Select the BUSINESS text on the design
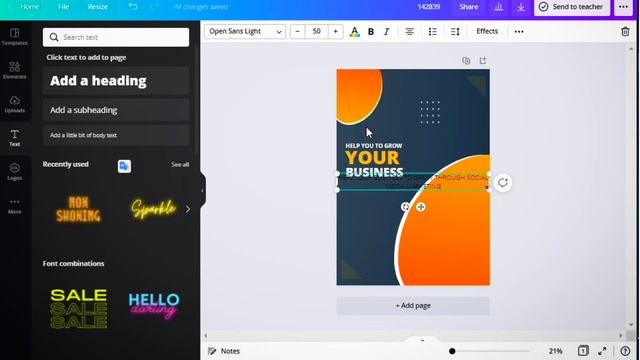Viewport: 640px width, 360px height. [374, 172]
